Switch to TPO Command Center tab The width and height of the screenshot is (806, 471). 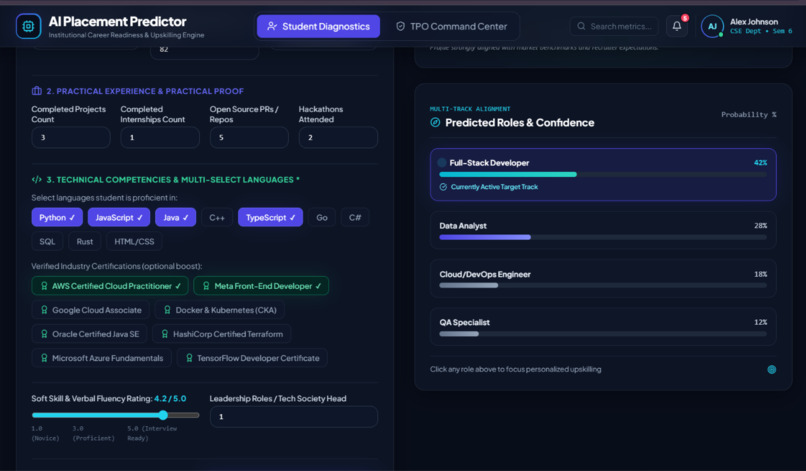pos(451,26)
